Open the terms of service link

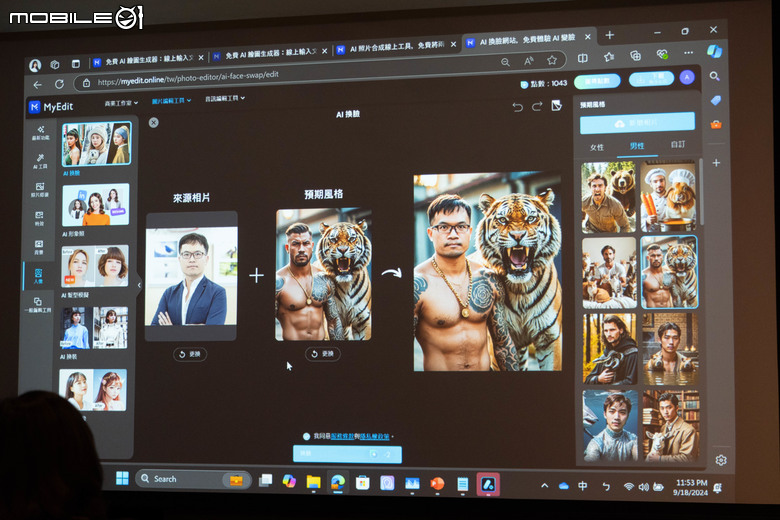[342, 436]
